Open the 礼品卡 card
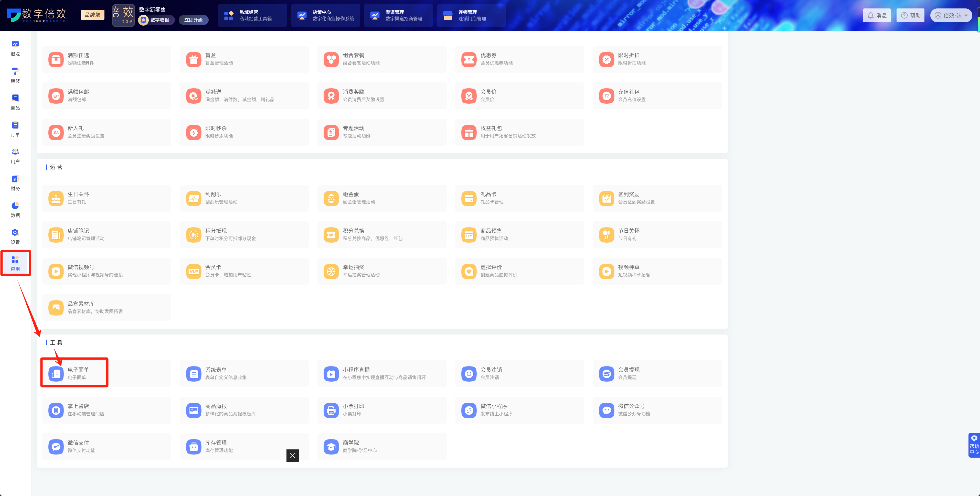Image resolution: width=980 pixels, height=496 pixels. tap(519, 198)
